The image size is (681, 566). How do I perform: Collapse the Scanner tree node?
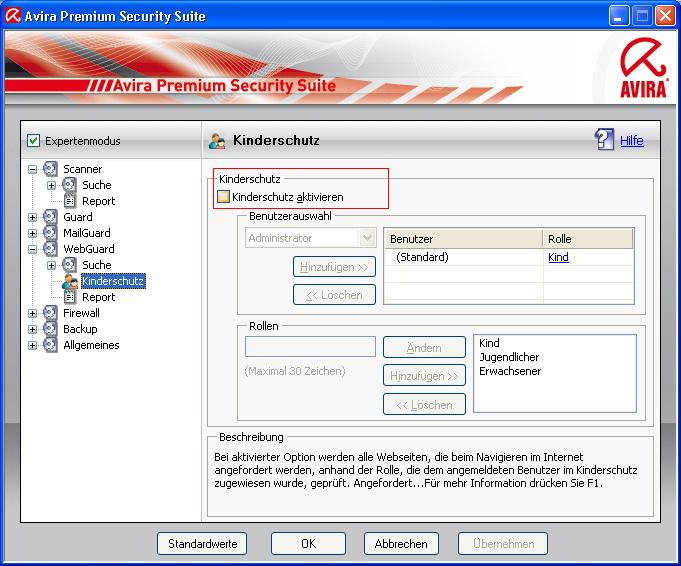click(32, 169)
